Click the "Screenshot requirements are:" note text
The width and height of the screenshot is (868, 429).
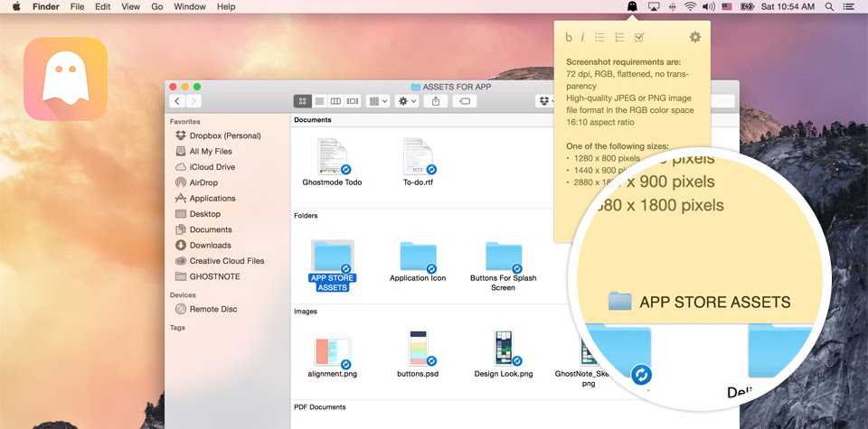(623, 62)
